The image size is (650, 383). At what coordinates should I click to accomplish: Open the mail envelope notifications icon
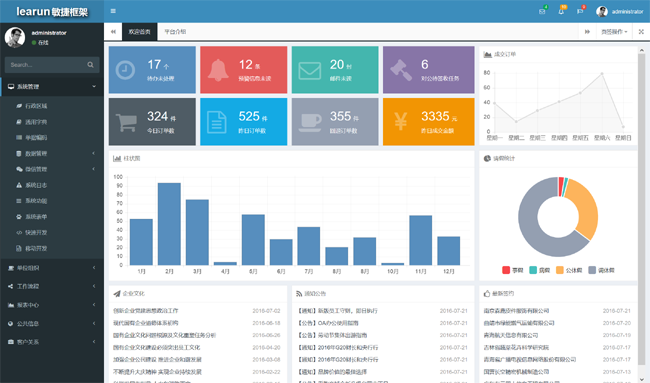tap(542, 12)
